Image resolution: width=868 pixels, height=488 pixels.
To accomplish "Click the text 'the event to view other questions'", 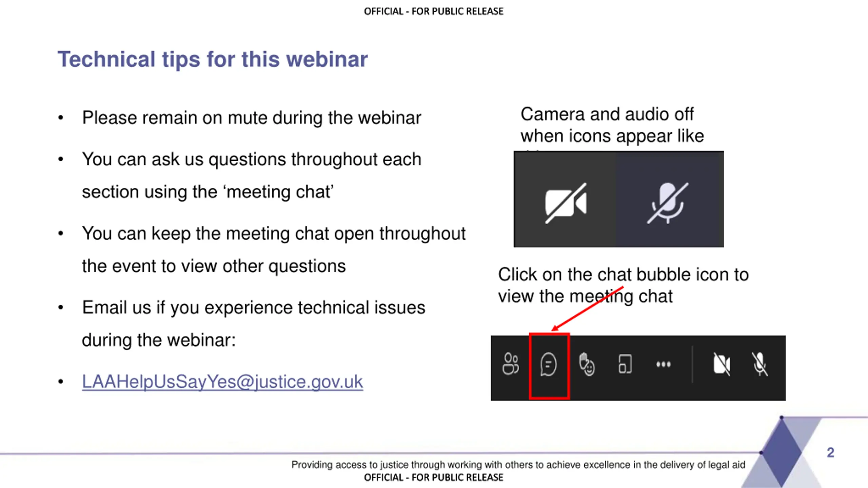I will (x=214, y=266).
